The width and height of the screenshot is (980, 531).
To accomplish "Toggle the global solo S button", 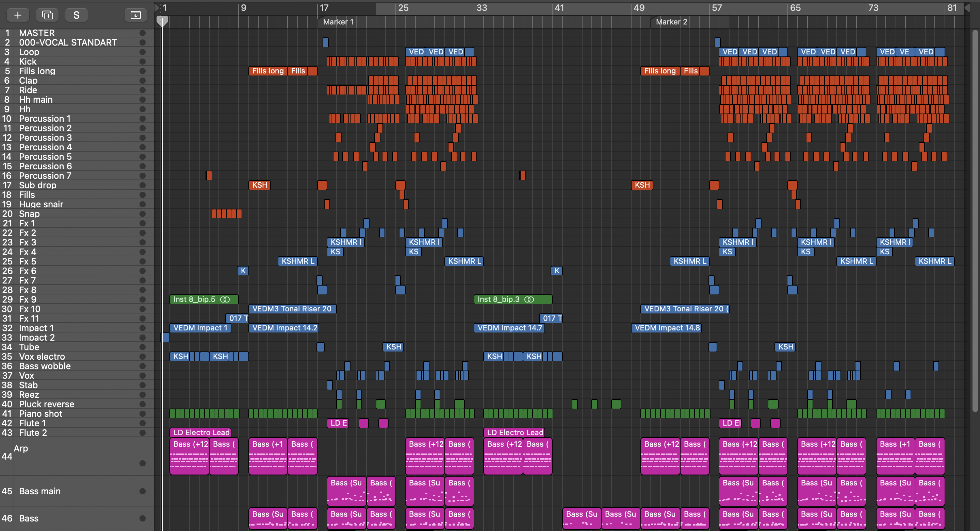I will (77, 15).
